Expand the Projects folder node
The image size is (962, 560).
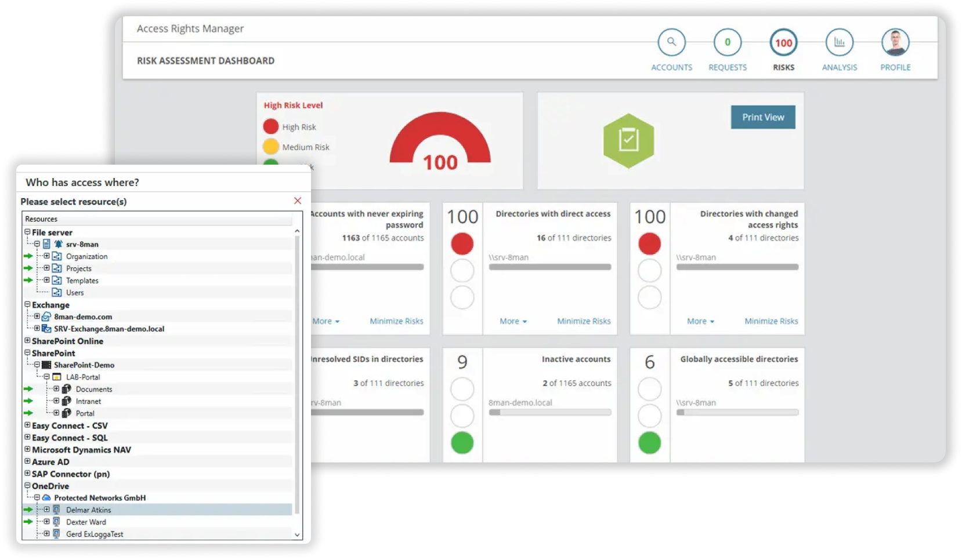pos(46,268)
